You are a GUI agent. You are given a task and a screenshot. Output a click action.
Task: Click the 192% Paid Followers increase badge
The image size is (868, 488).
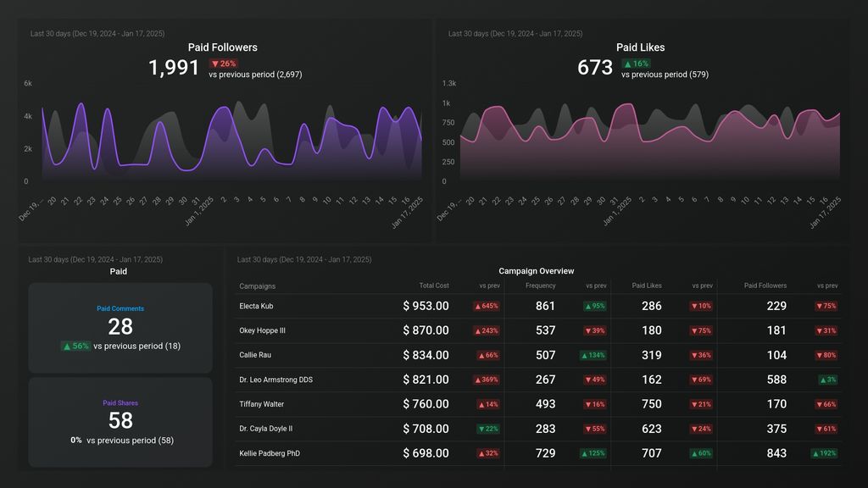pyautogui.click(x=824, y=453)
